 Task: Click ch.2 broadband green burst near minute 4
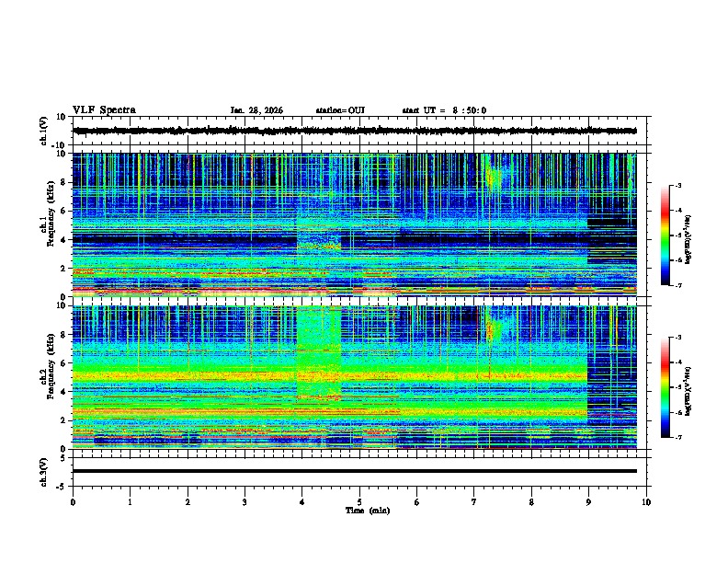[x=320, y=353]
